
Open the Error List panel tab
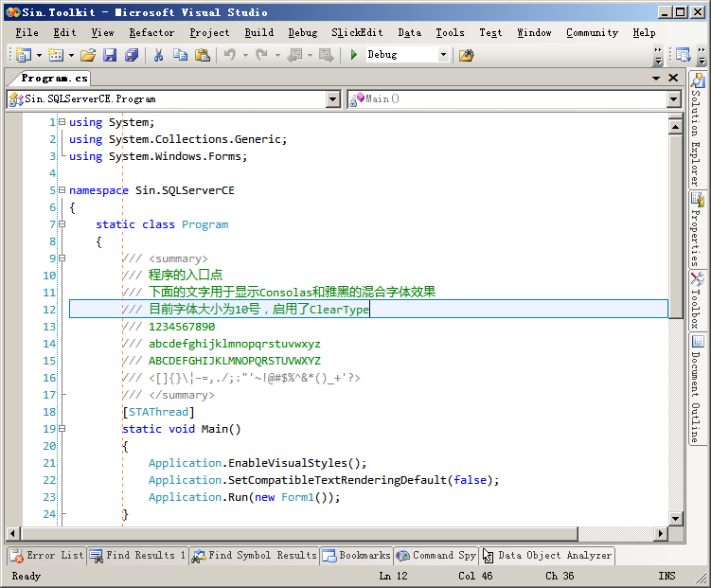click(x=47, y=556)
